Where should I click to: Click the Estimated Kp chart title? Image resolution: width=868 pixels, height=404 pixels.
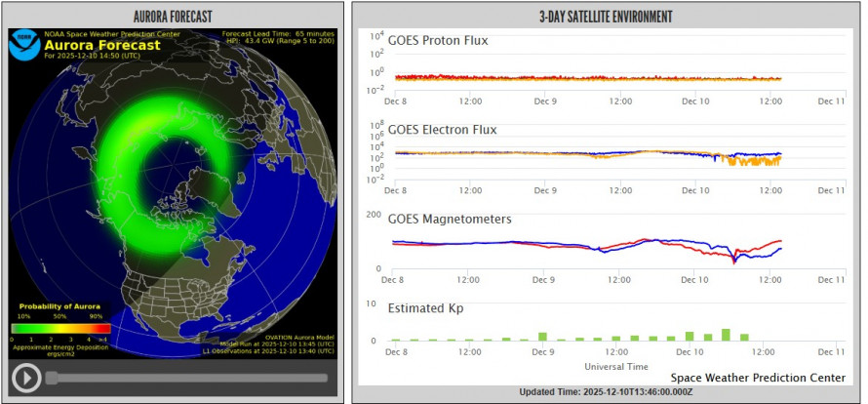pos(425,308)
